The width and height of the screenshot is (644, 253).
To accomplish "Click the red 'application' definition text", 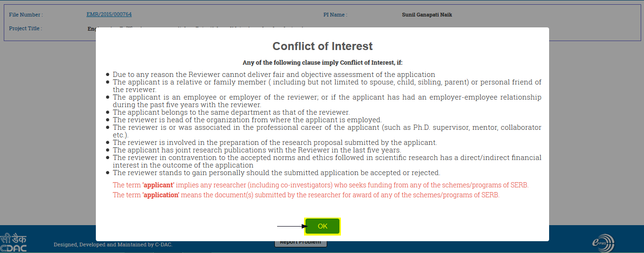I will (306, 195).
